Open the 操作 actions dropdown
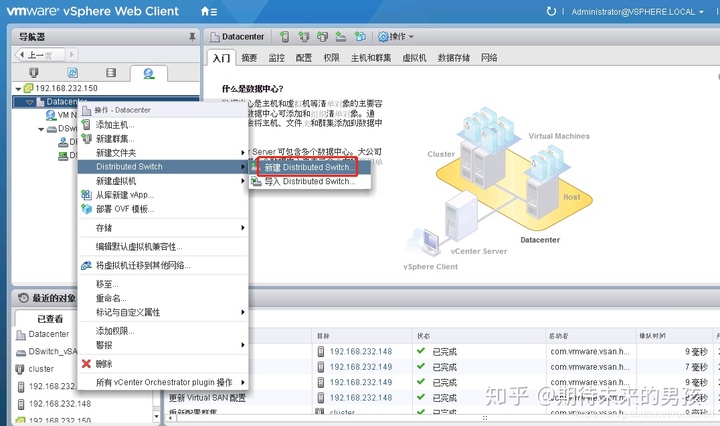The image size is (720, 426). coord(396,37)
